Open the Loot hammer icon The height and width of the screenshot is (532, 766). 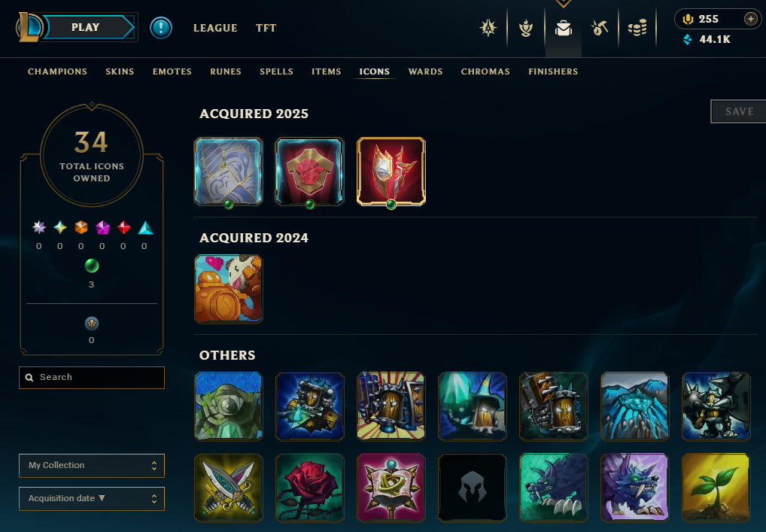[600, 28]
